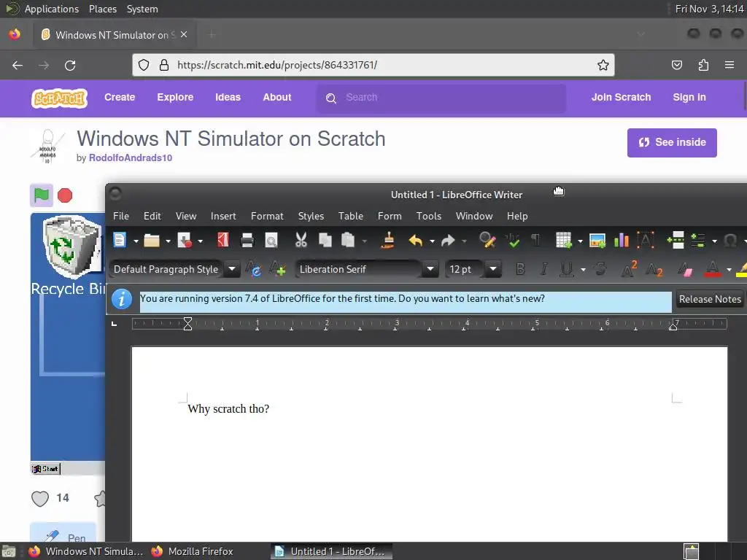The width and height of the screenshot is (747, 560).
Task: Click the Update Selected Style icon
Action: coord(253,269)
